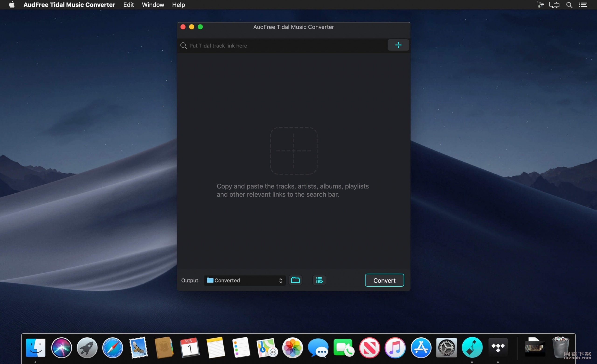Open Maps from the Dock
Screen dimensions: 597x364
267,348
